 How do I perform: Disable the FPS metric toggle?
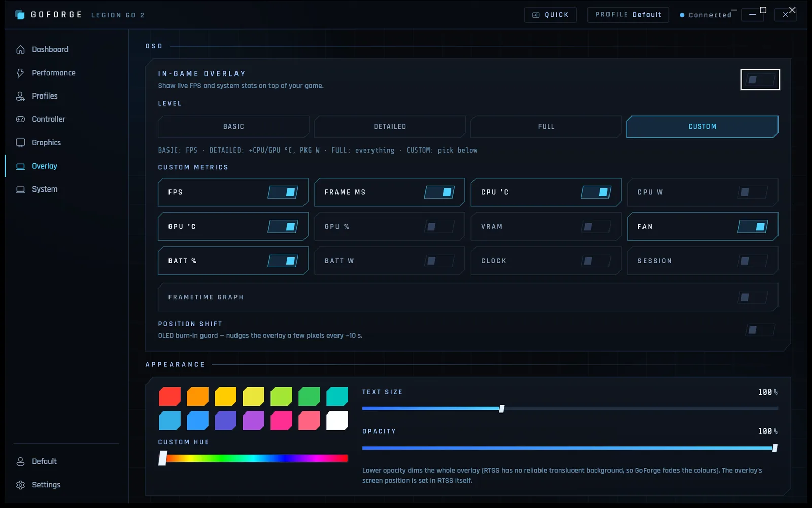click(x=283, y=192)
